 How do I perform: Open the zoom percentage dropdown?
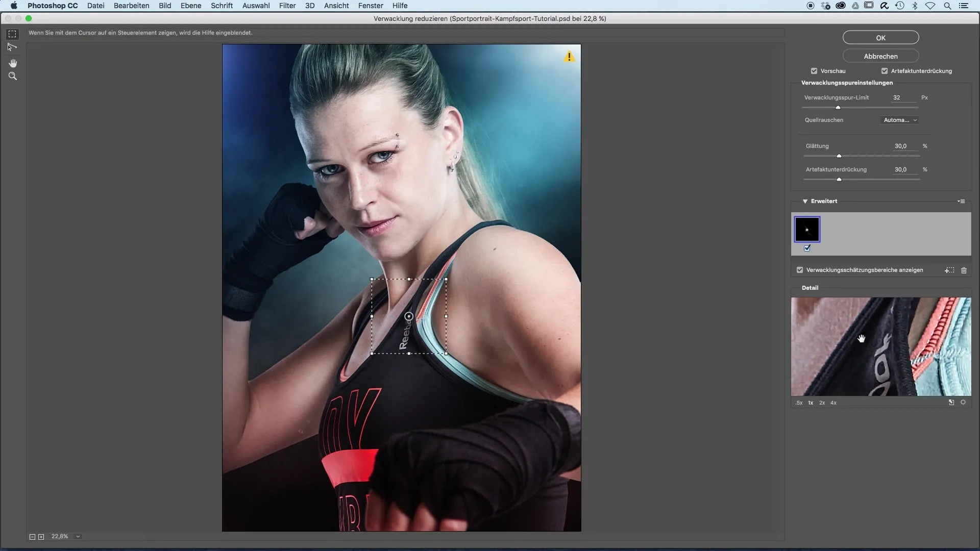tap(78, 537)
